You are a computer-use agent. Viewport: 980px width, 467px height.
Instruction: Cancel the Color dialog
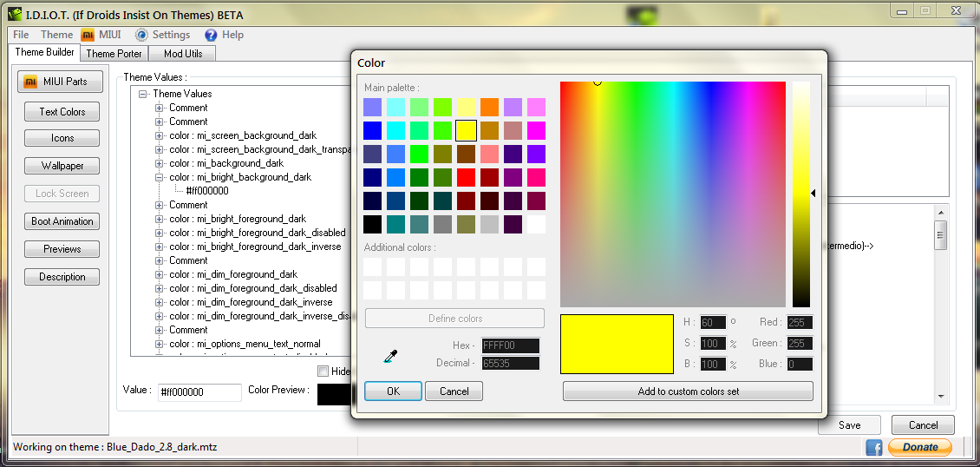click(x=454, y=391)
